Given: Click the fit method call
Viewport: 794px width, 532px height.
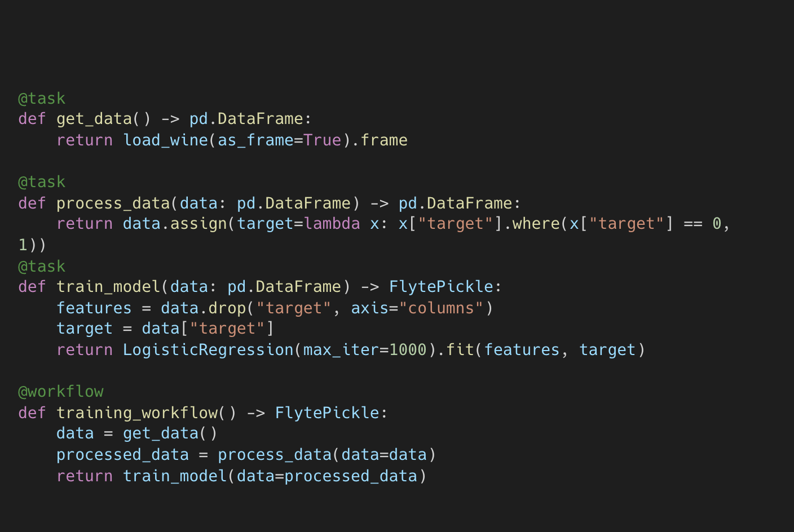Looking at the screenshot, I should click(460, 350).
